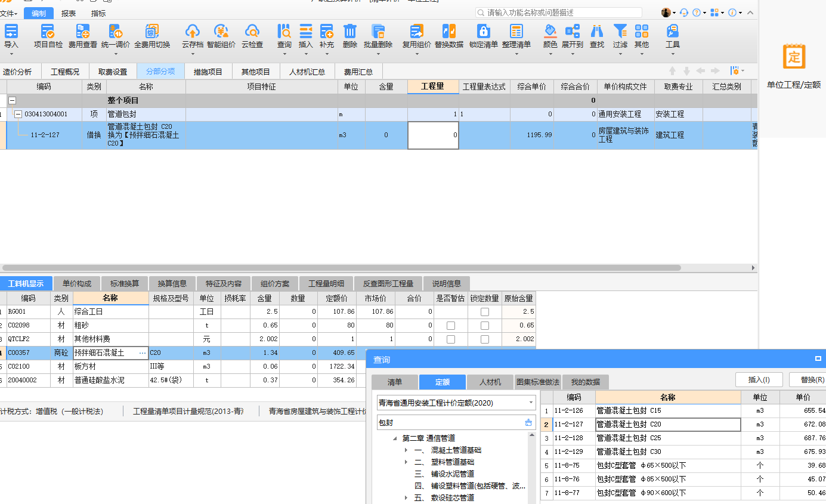Image resolution: width=826 pixels, height=504 pixels.
Task: Switch to the 指标 ribbon tab
Action: pyautogui.click(x=98, y=13)
